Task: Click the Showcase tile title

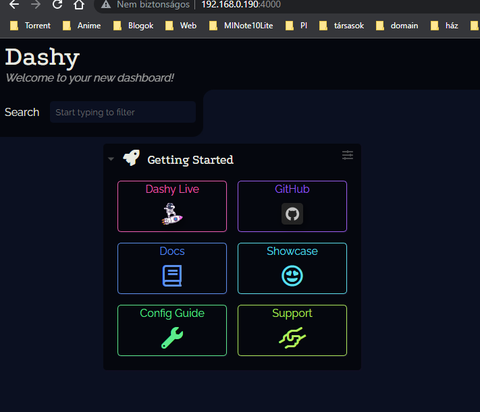Action: (292, 251)
